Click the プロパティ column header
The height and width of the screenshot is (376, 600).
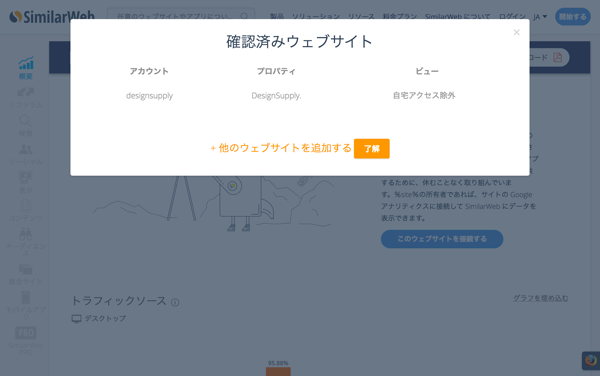(276, 71)
